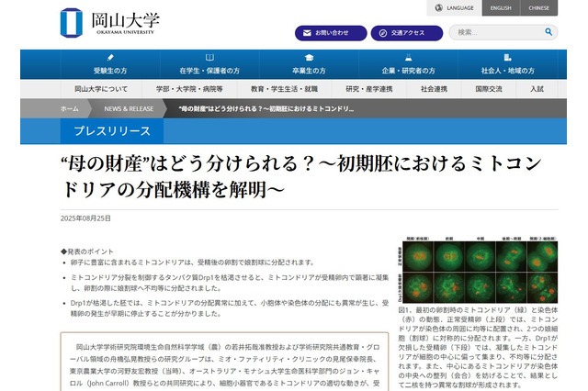This screenshot has width=588, height=391.
Task: Click current article breadcrumb title
Action: pyautogui.click(x=266, y=109)
